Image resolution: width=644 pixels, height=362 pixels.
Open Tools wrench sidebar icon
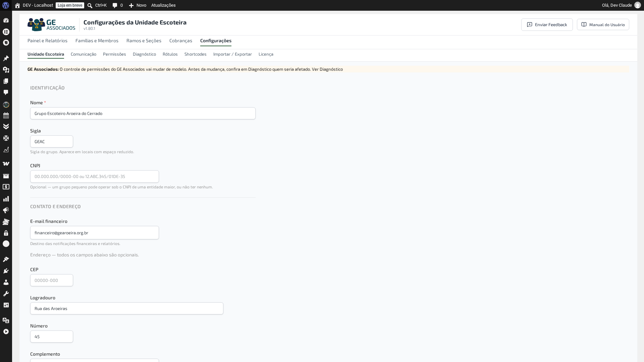(6, 294)
